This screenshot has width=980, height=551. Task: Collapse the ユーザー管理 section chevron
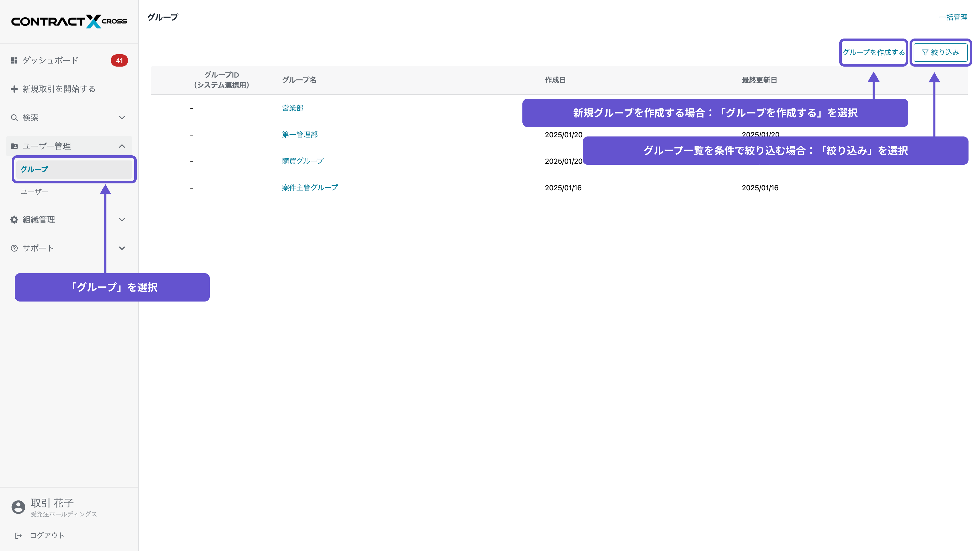point(122,146)
